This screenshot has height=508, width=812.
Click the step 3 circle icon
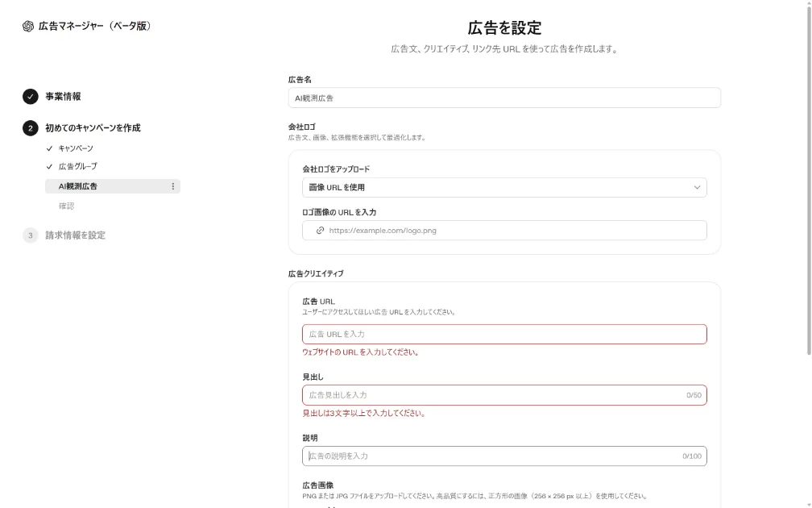point(30,235)
